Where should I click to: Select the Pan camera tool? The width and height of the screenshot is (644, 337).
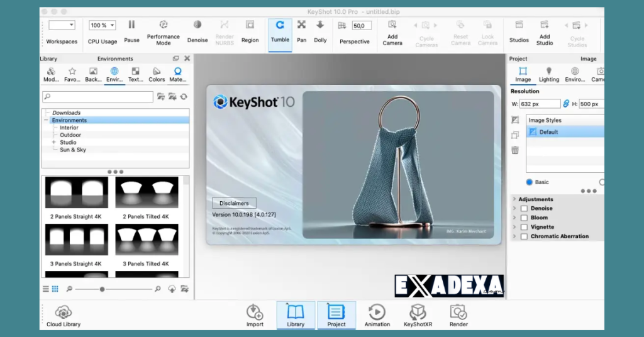click(301, 31)
